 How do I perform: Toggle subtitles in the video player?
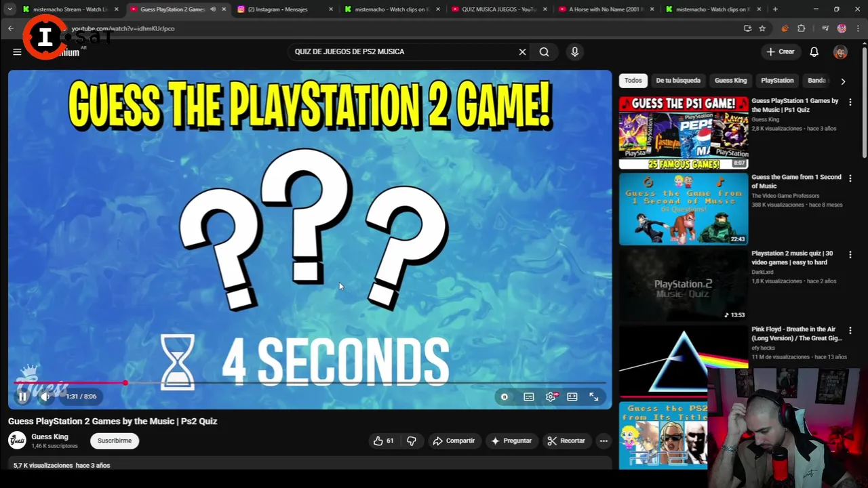(529, 397)
